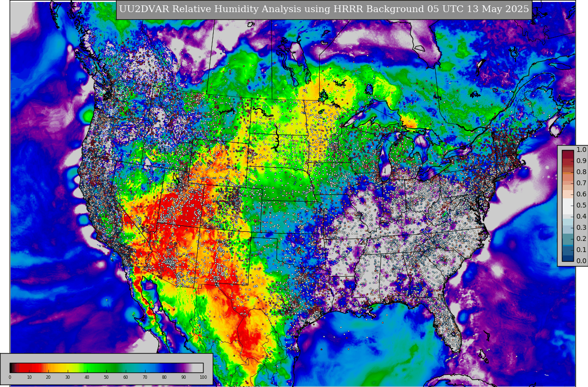Screen dimensions: 588x387
Task: Click the "80" tick label on humidity colorbar
Action: (x=164, y=377)
